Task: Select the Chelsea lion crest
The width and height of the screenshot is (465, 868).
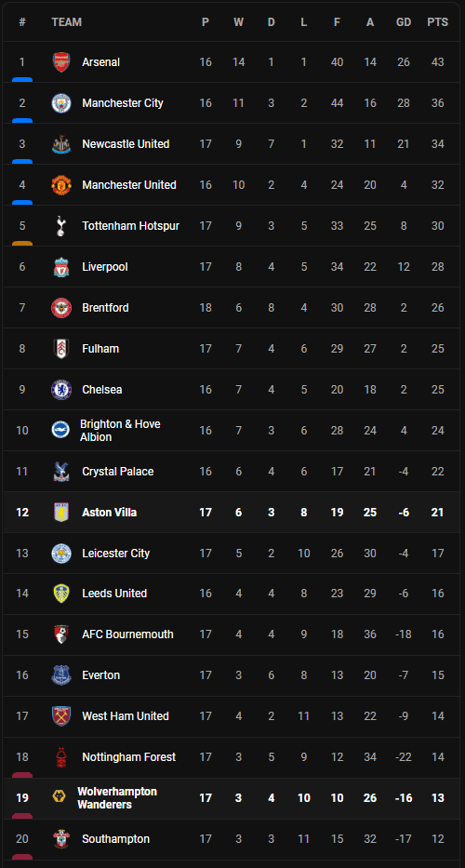Action: coord(61,390)
